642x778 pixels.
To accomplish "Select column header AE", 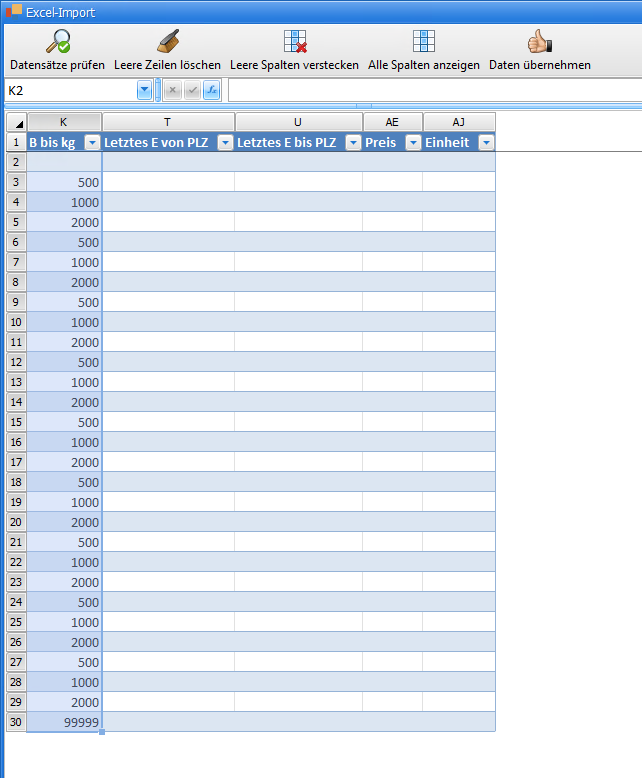I will (392, 123).
